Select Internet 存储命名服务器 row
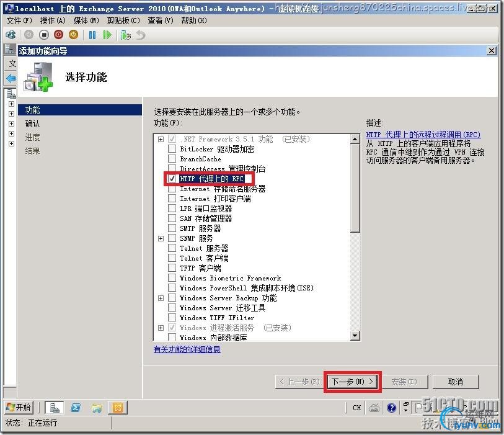 [223, 189]
